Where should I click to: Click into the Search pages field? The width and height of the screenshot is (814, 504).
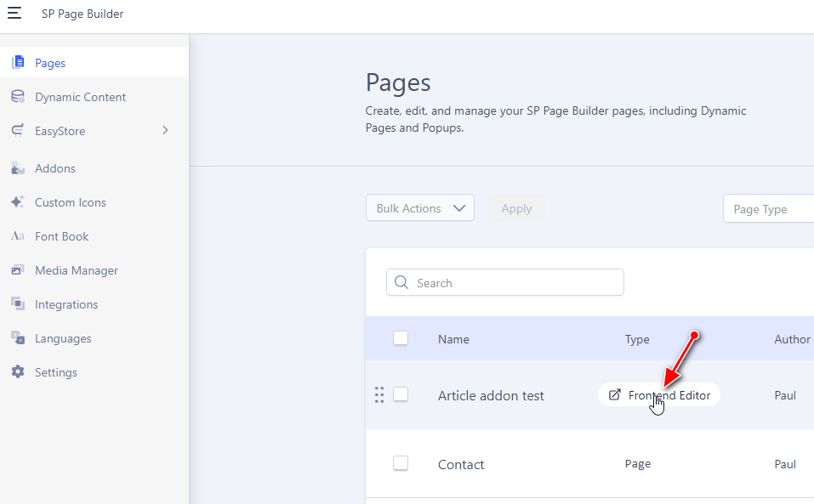click(515, 283)
